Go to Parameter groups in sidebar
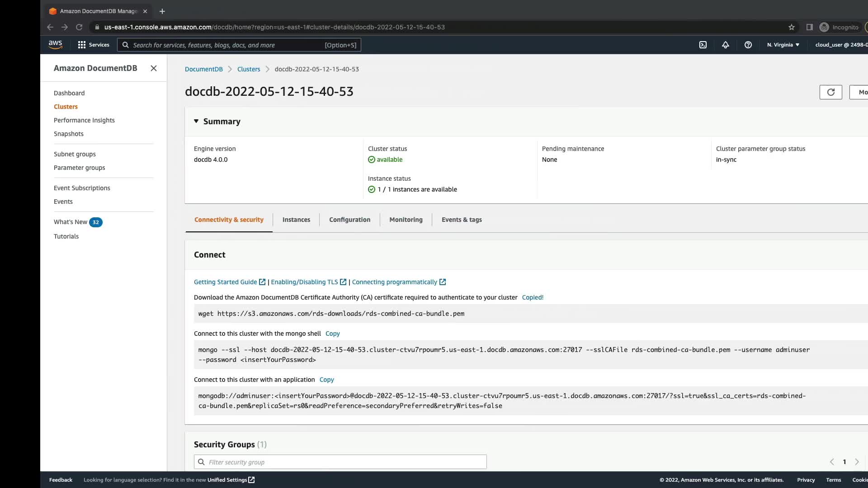Screen dimensions: 868x488 (79, 168)
